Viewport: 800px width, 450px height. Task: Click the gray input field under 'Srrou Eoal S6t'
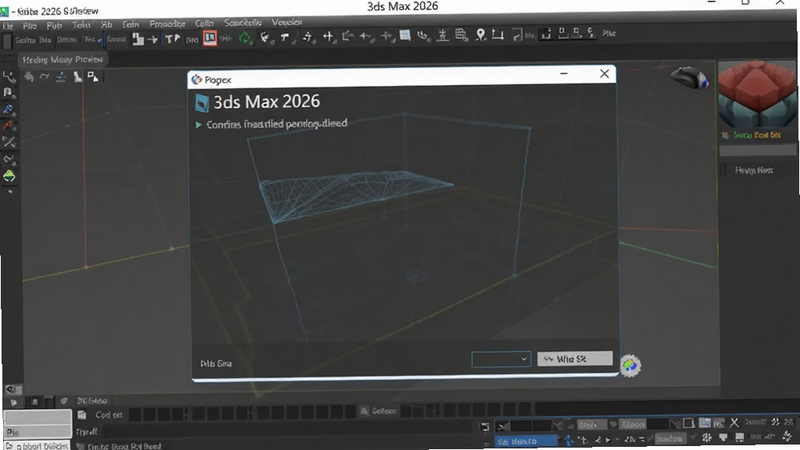point(758,151)
